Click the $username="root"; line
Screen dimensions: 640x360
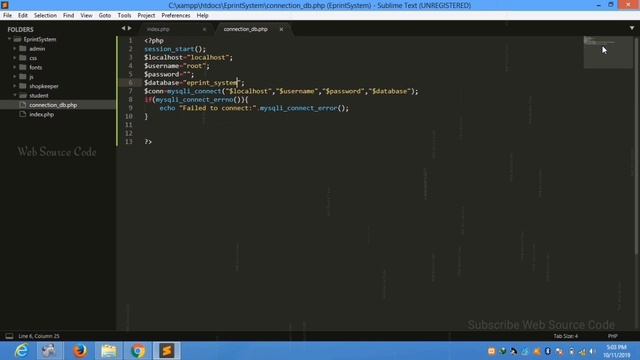tap(176, 66)
